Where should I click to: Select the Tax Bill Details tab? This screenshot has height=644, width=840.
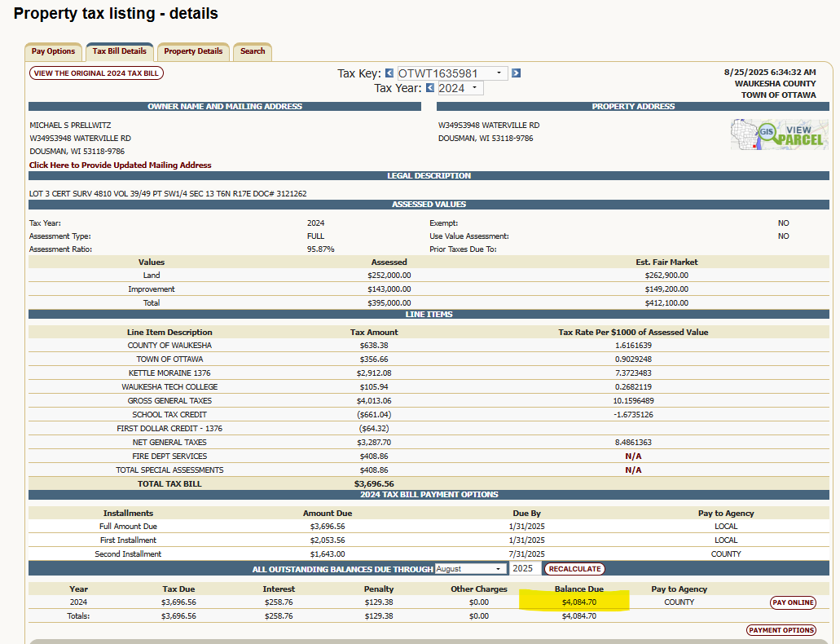(119, 51)
